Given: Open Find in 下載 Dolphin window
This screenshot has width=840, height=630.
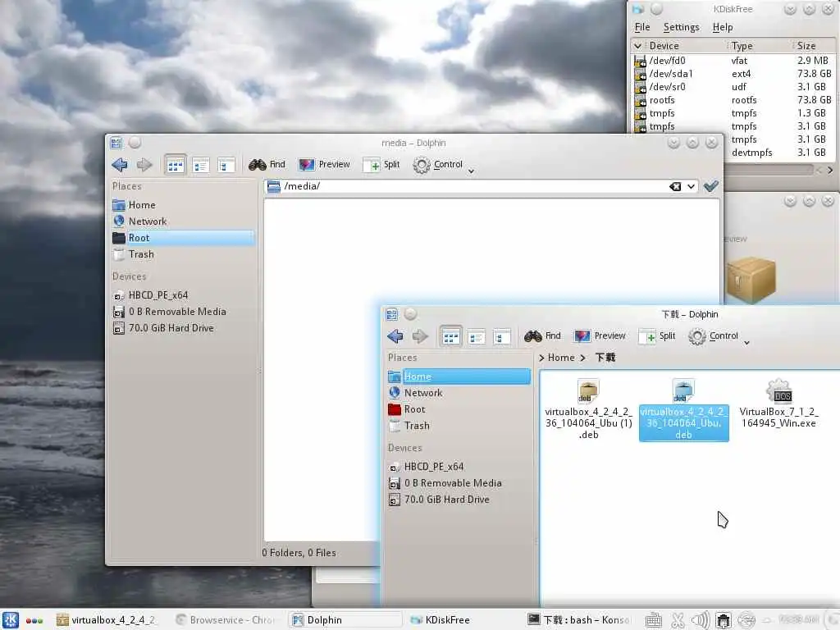Looking at the screenshot, I should (542, 336).
